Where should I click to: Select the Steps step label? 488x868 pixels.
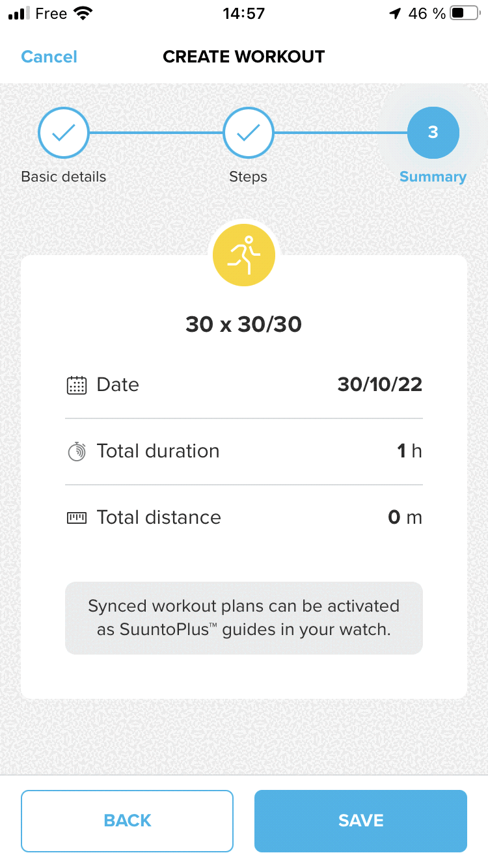point(248,177)
